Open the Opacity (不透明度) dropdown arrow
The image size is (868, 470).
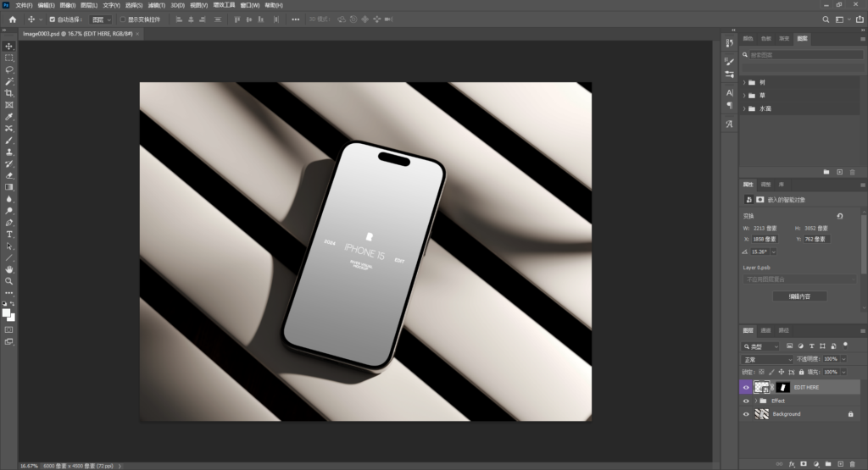pos(843,359)
